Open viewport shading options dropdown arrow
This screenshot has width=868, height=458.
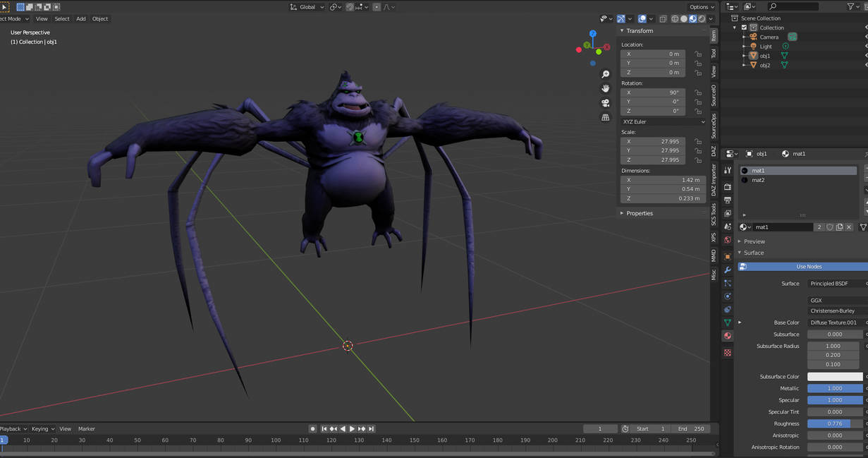[x=711, y=19]
